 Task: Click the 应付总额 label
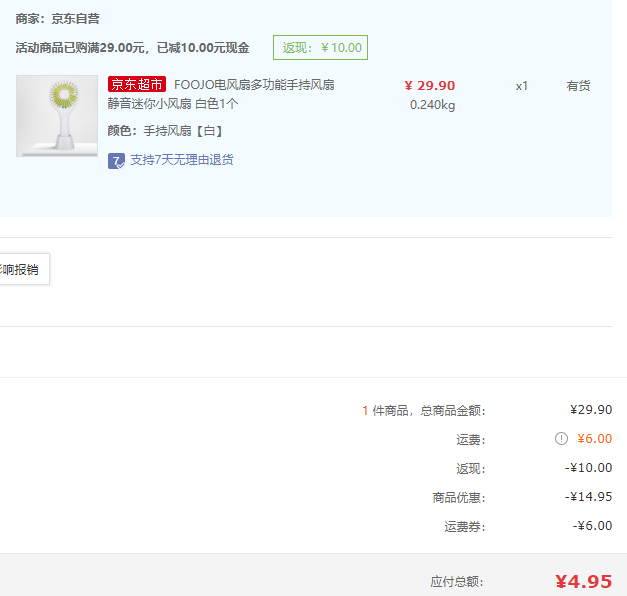click(457, 582)
